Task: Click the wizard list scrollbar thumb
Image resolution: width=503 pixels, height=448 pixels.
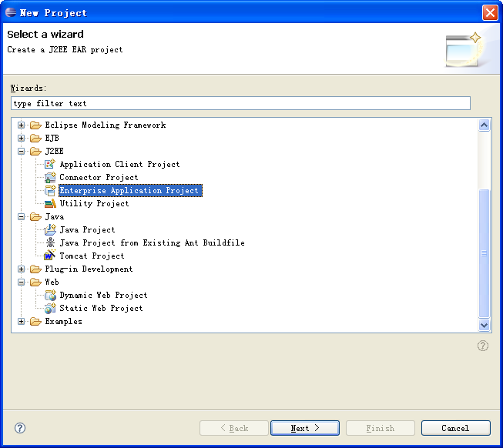Action: tap(484, 253)
